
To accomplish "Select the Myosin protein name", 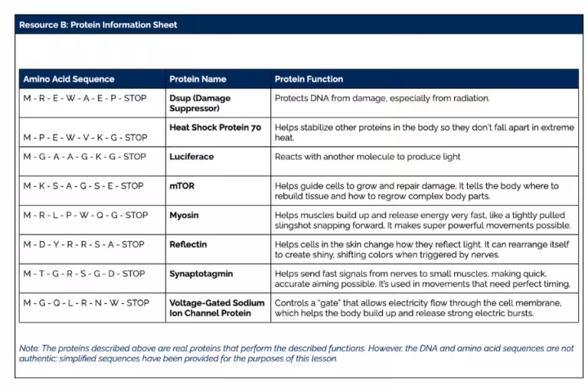I will click(184, 215).
